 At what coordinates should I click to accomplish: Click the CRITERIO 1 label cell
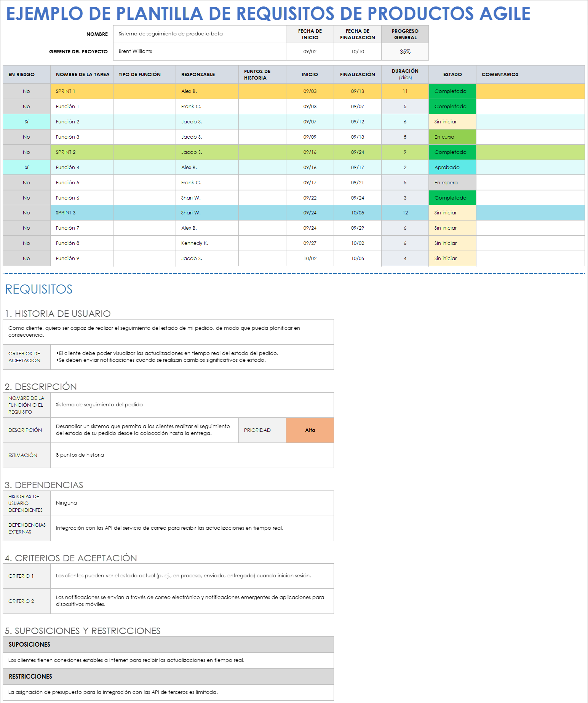(x=27, y=576)
